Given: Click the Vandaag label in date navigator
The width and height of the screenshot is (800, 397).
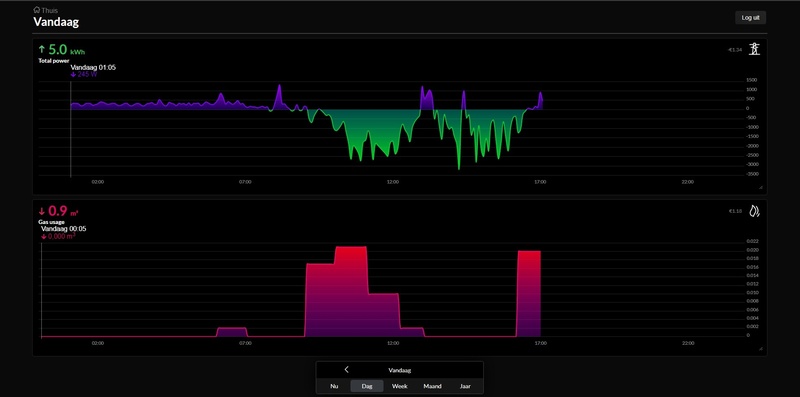Looking at the screenshot, I should 399,370.
